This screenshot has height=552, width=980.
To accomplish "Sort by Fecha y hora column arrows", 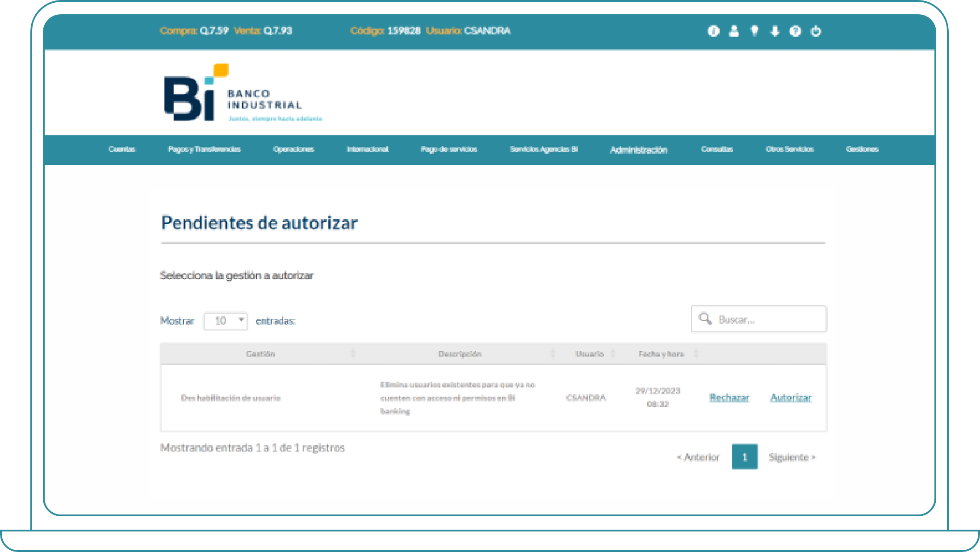I will point(696,354).
